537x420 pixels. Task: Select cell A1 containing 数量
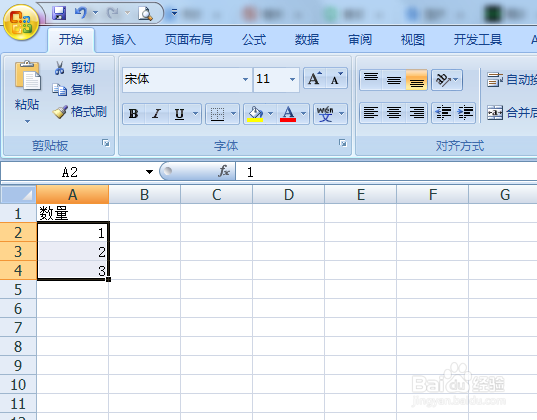coord(73,213)
